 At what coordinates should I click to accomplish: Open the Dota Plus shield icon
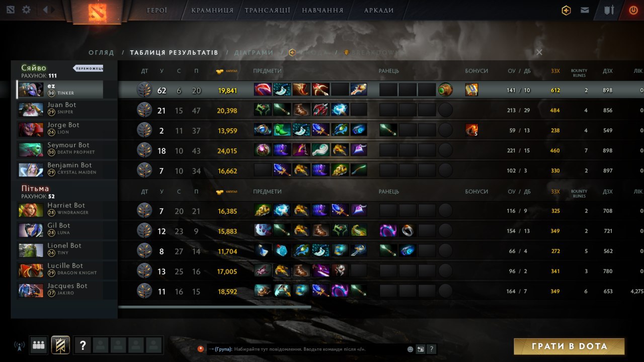pyautogui.click(x=566, y=10)
